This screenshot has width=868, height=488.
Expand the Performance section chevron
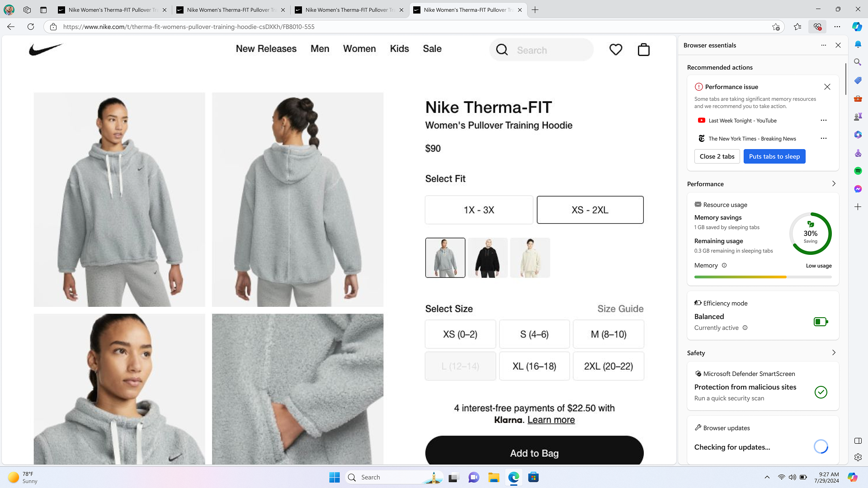[834, 184]
